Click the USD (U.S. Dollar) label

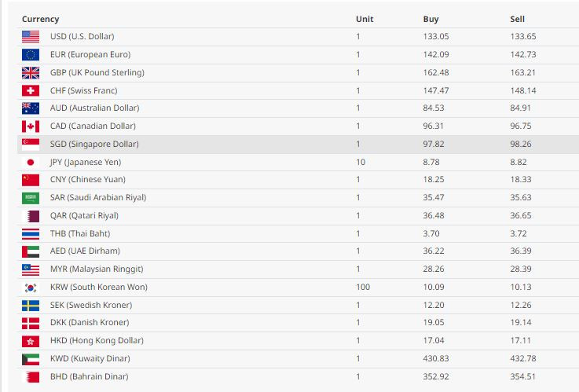point(82,37)
